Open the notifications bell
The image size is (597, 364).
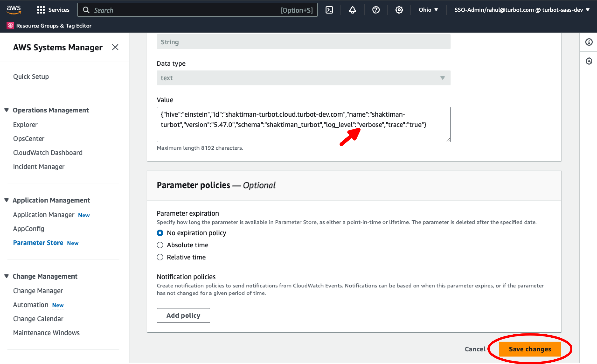pyautogui.click(x=353, y=10)
